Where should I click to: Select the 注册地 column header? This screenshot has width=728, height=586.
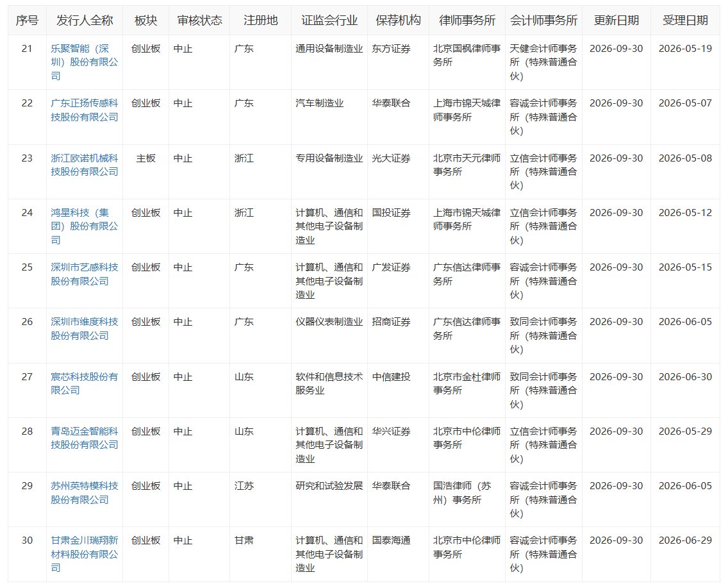click(x=260, y=21)
